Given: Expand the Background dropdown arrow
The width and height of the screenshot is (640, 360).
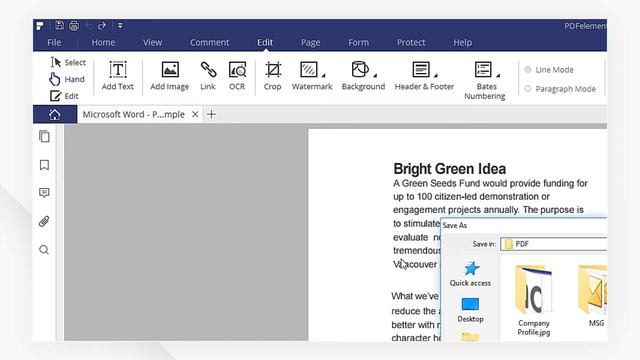Looking at the screenshot, I should [375, 75].
